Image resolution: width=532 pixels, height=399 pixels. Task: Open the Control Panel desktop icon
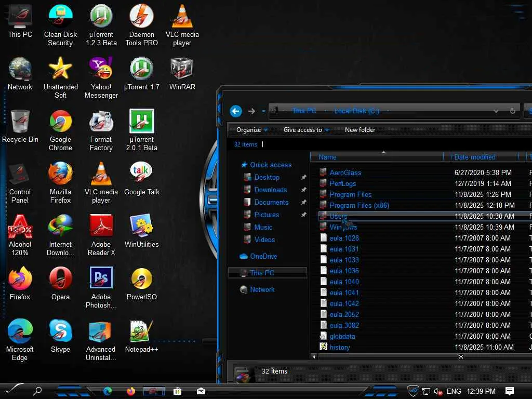tap(20, 183)
